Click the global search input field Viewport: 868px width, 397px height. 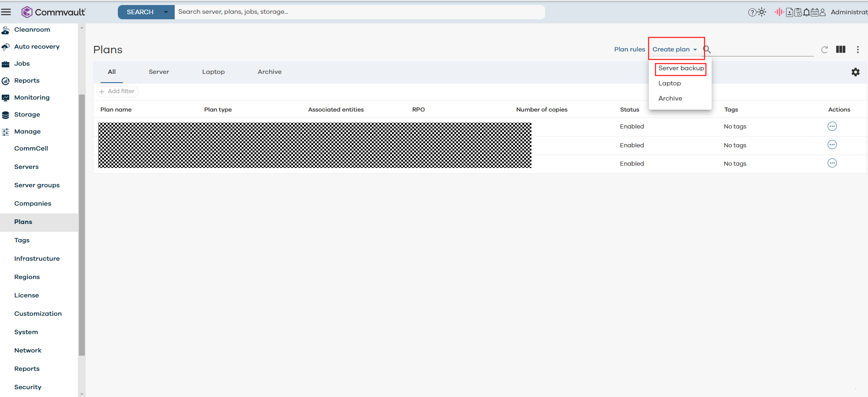[x=358, y=12]
